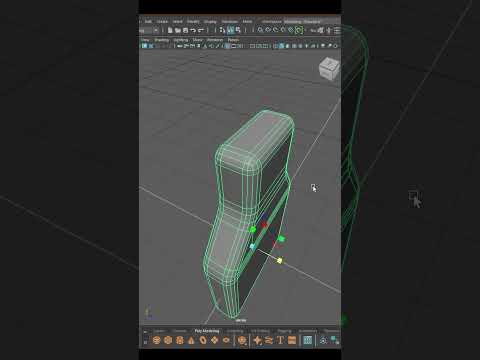Open the Mesh menu
480x360 pixels.
tap(247, 22)
